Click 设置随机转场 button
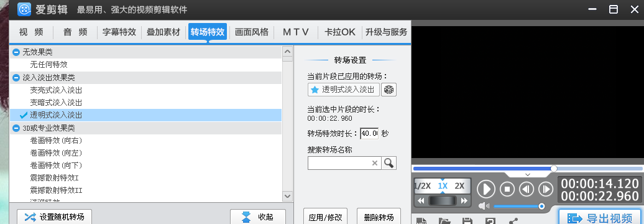The width and height of the screenshot is (644, 224). [54, 217]
